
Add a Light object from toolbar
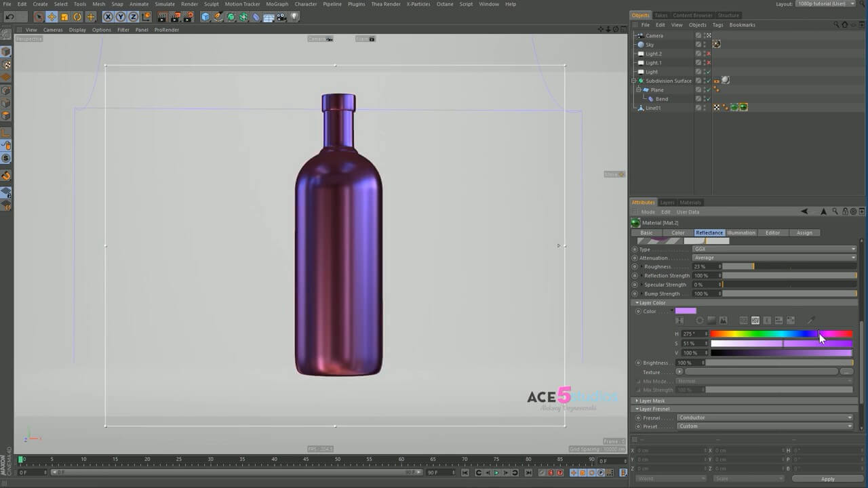(295, 17)
